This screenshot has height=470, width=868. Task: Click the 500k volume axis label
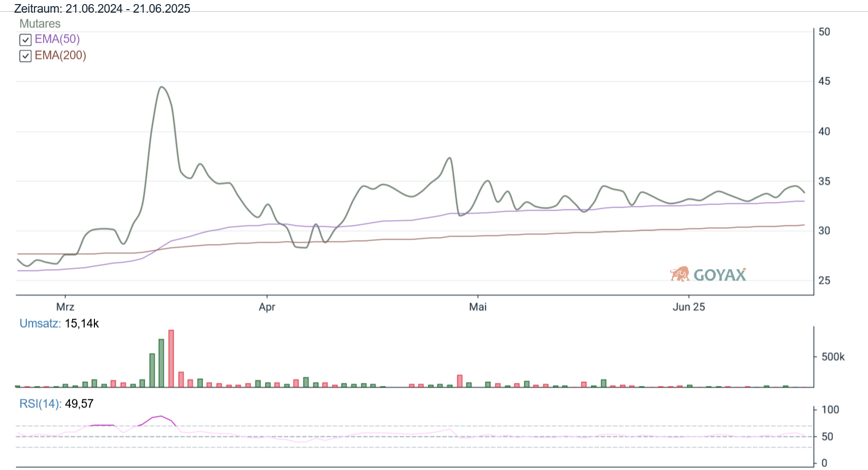coord(833,357)
